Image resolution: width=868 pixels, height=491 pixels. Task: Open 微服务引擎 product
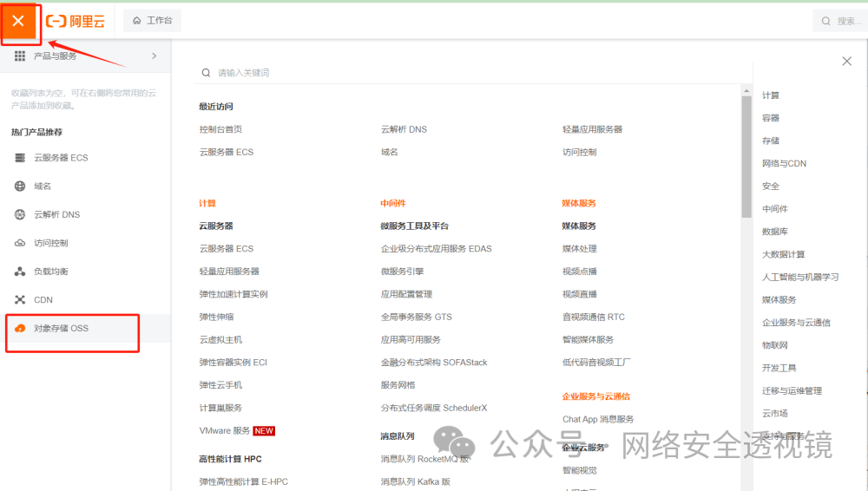click(403, 272)
